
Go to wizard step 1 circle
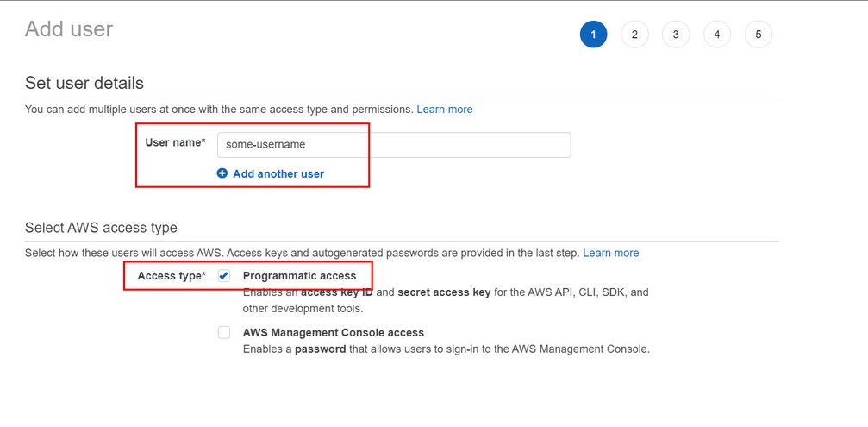(x=593, y=35)
